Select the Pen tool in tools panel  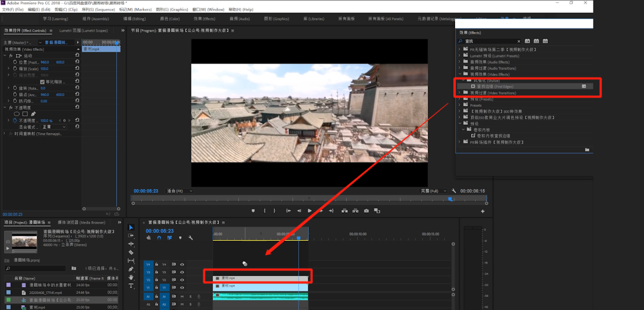pos(131,269)
